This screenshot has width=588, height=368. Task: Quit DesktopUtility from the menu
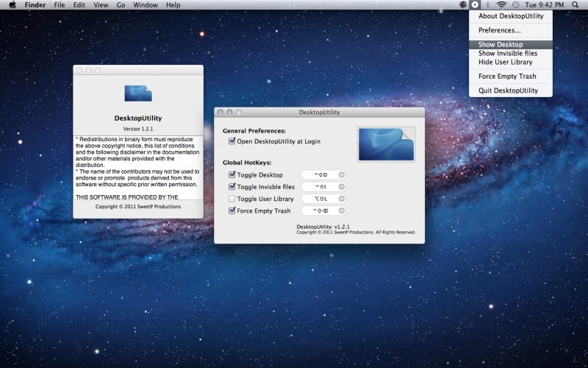510,91
